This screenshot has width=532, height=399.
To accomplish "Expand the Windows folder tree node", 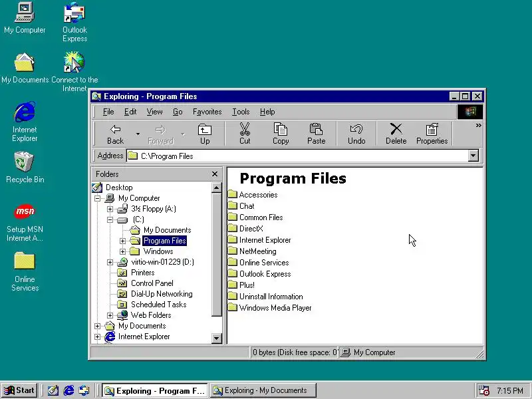I will tap(122, 251).
